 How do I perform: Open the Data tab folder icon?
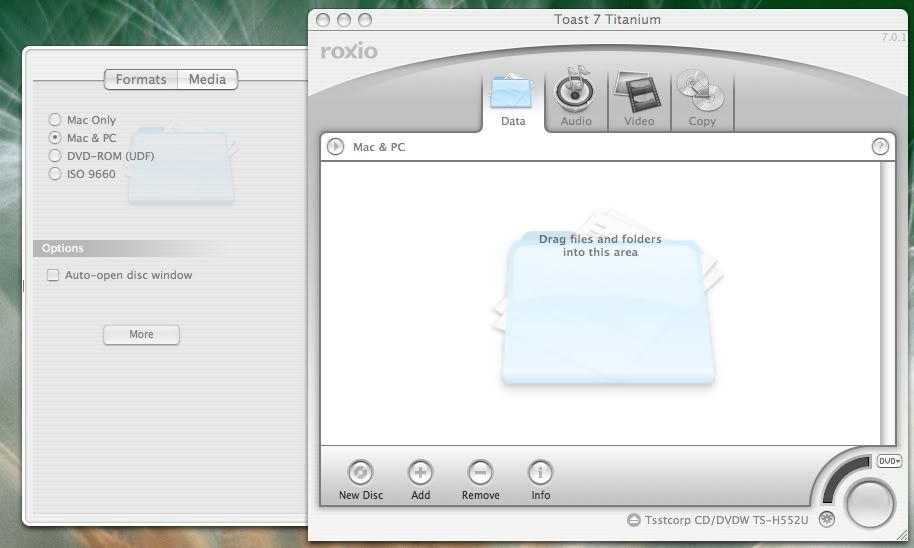[x=512, y=92]
